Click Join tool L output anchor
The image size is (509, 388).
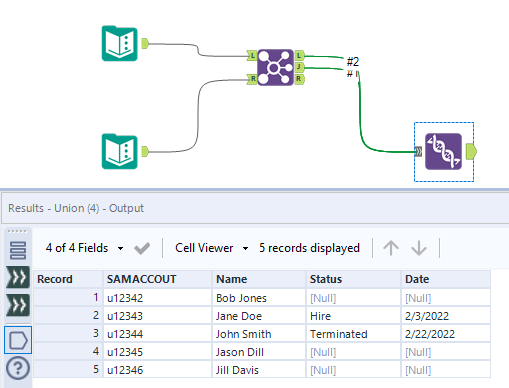click(299, 56)
